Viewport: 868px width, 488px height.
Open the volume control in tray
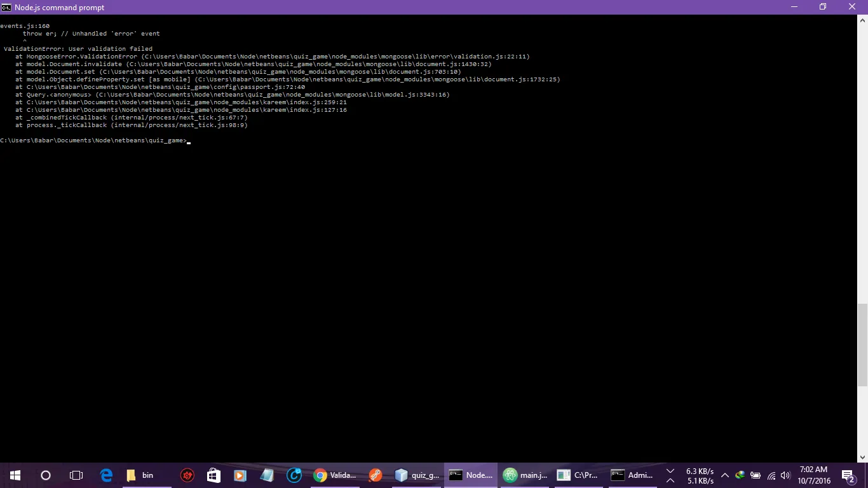pyautogui.click(x=785, y=475)
